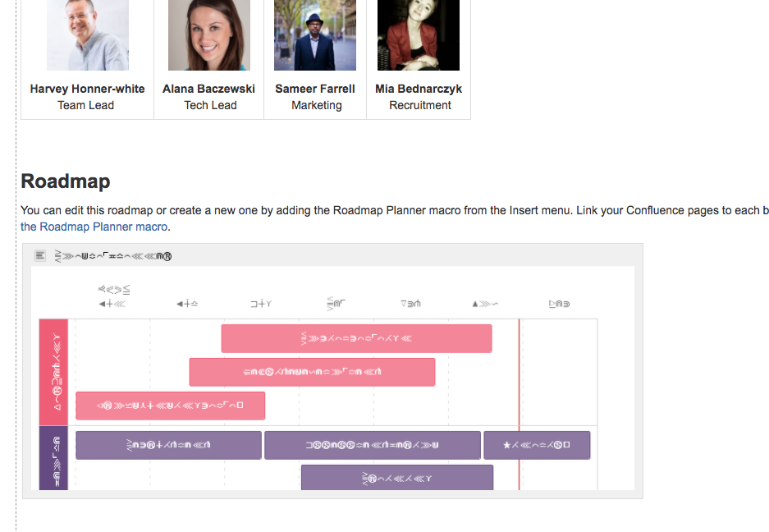Select Alana Baczewski's profile photo

[209, 34]
